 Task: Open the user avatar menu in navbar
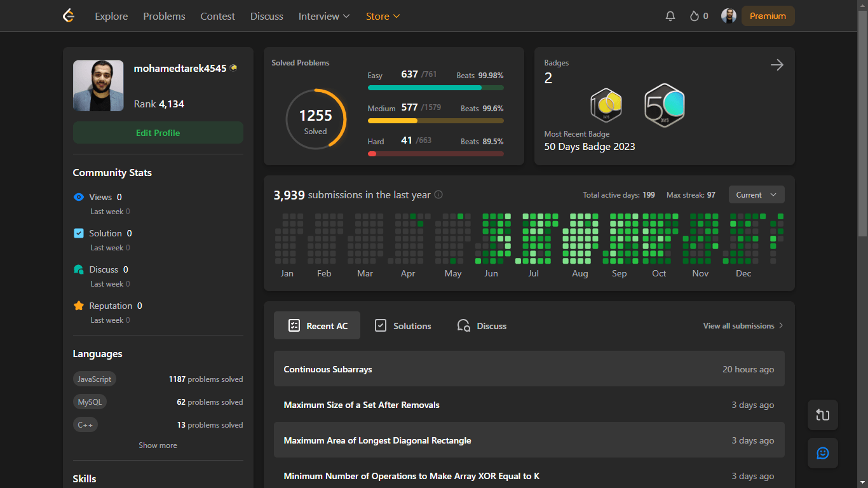coord(729,16)
